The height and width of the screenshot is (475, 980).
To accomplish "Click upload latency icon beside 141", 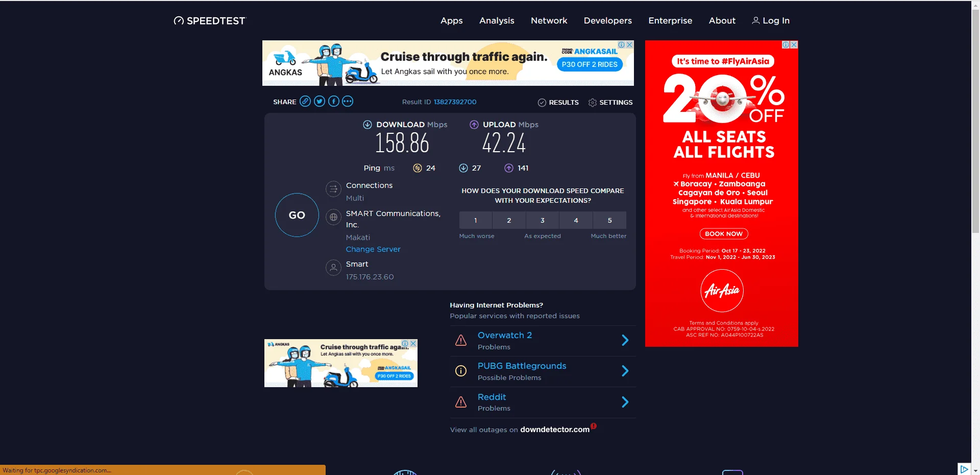I will tap(509, 168).
